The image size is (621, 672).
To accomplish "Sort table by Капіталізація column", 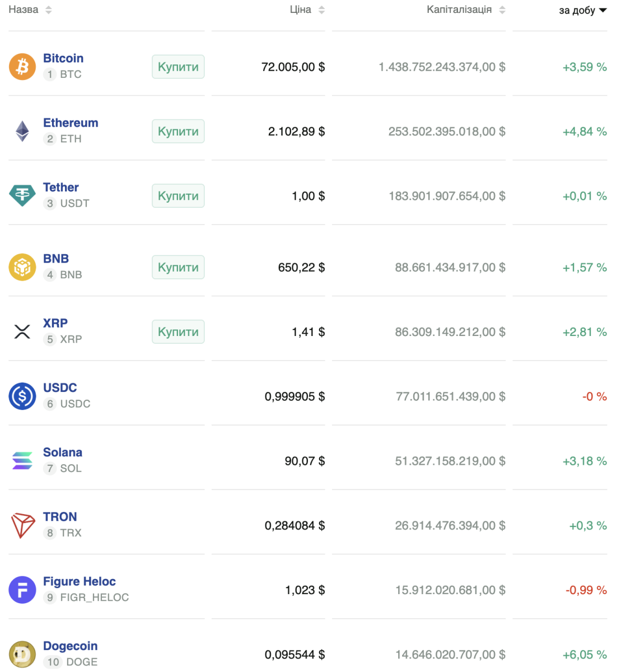I will [x=466, y=10].
